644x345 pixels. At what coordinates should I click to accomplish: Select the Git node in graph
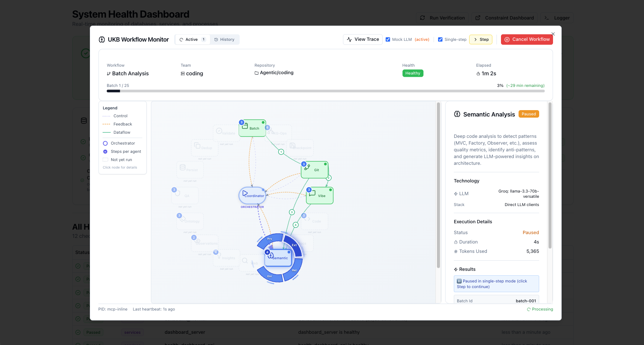[315, 170]
